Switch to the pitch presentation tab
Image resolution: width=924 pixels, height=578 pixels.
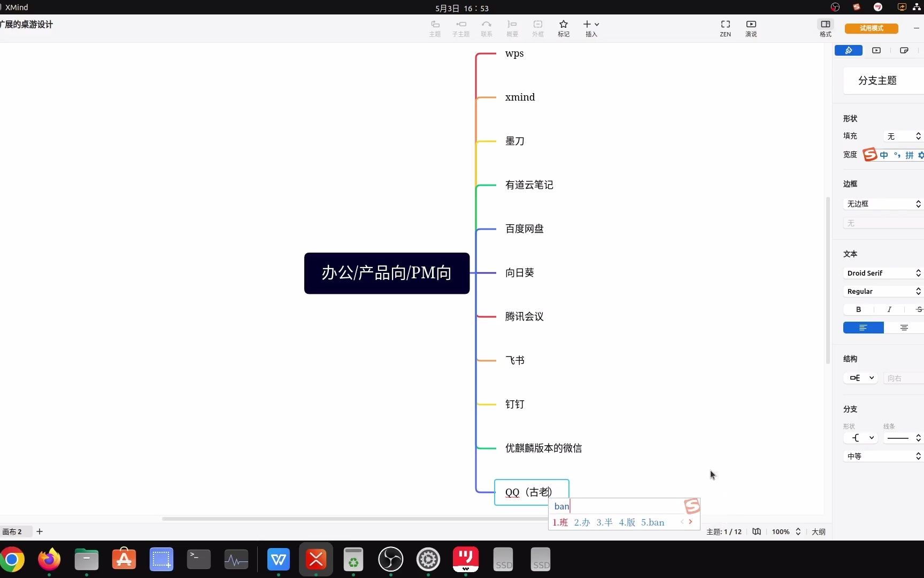876,50
